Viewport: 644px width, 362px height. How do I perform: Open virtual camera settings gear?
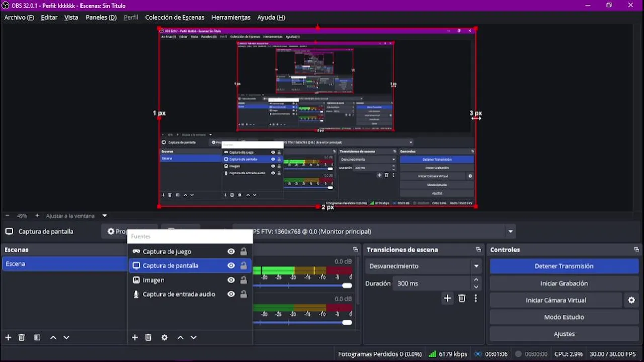(631, 300)
